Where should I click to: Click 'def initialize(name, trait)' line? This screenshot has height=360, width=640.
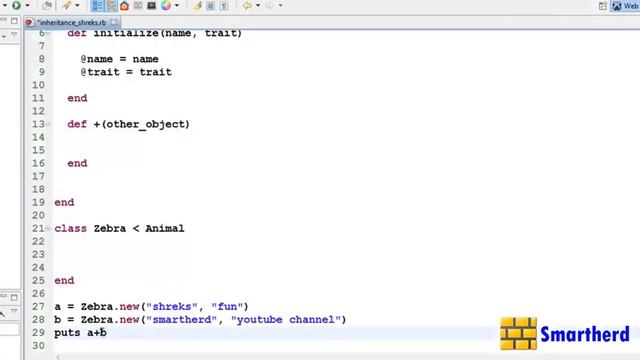(155, 33)
